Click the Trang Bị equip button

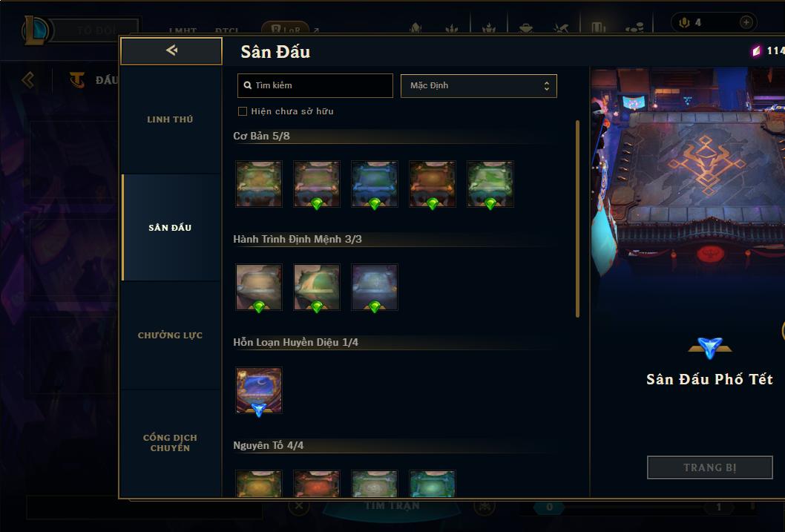pos(710,467)
